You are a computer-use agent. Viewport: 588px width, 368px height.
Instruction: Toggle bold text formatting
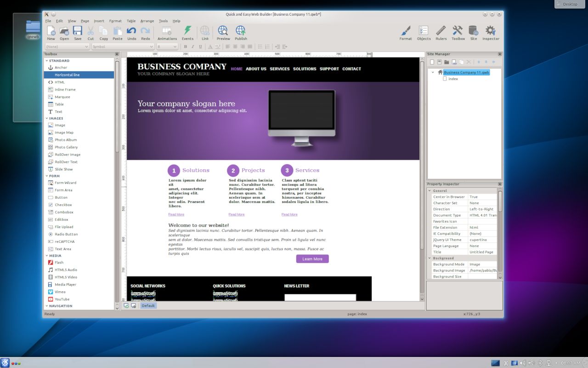point(186,46)
